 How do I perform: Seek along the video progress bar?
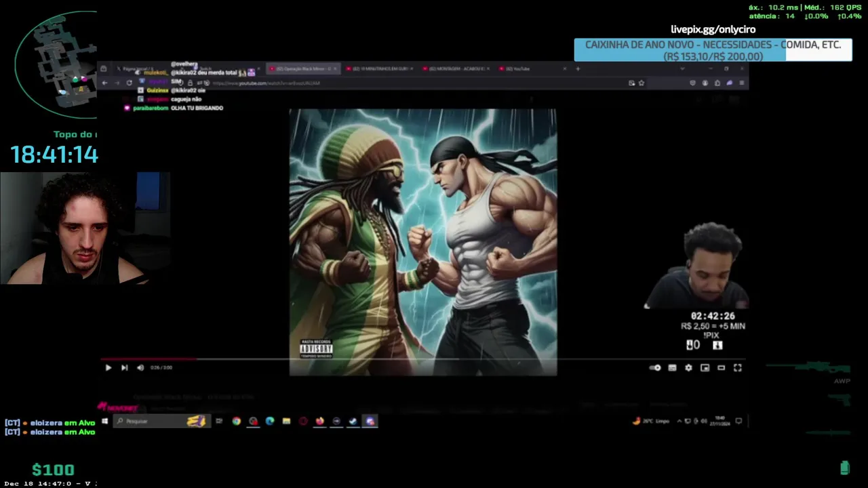tap(423, 359)
